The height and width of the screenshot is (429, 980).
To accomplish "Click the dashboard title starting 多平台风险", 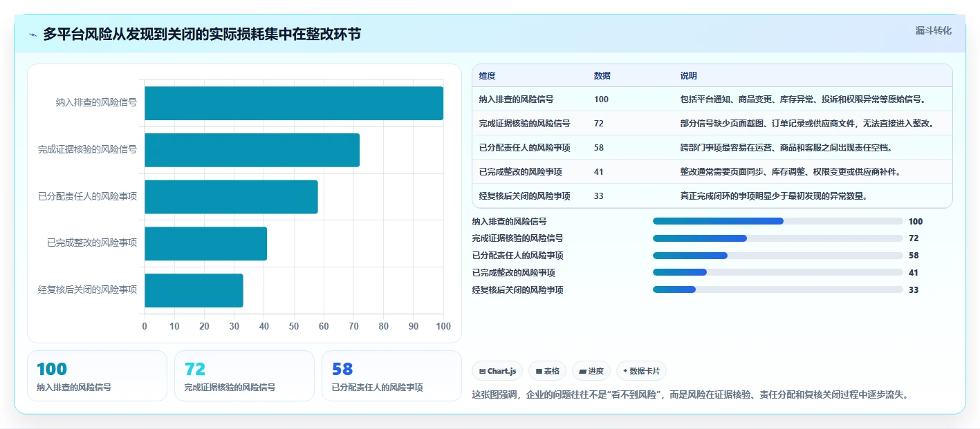I will [202, 35].
